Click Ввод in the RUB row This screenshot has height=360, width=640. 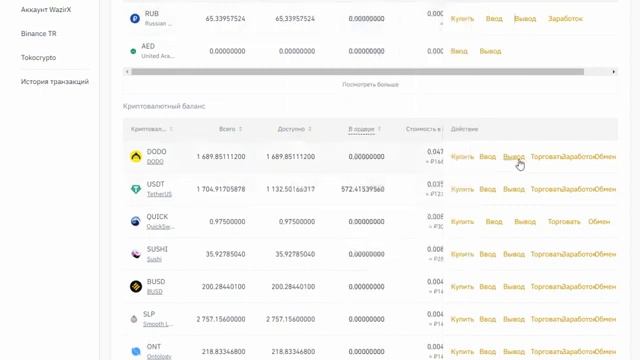(494, 19)
